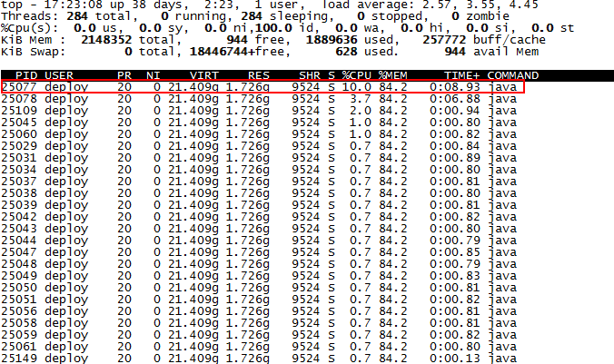This screenshot has width=614, height=364.
Task: Click the COMMAND column header
Action: pos(513,75)
